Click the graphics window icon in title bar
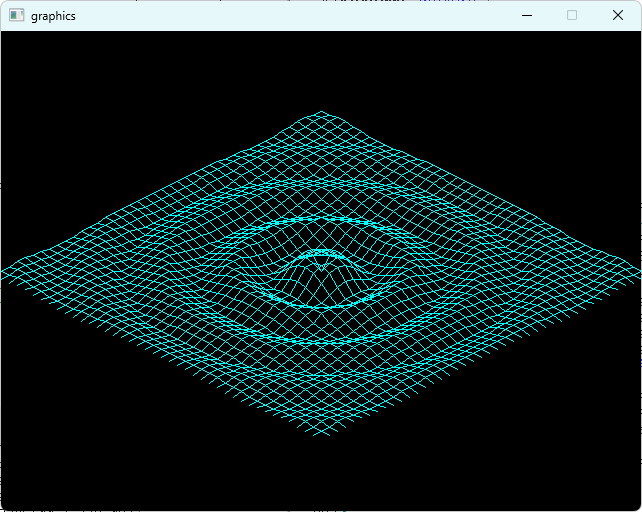This screenshot has height=512, width=642. click(x=16, y=16)
